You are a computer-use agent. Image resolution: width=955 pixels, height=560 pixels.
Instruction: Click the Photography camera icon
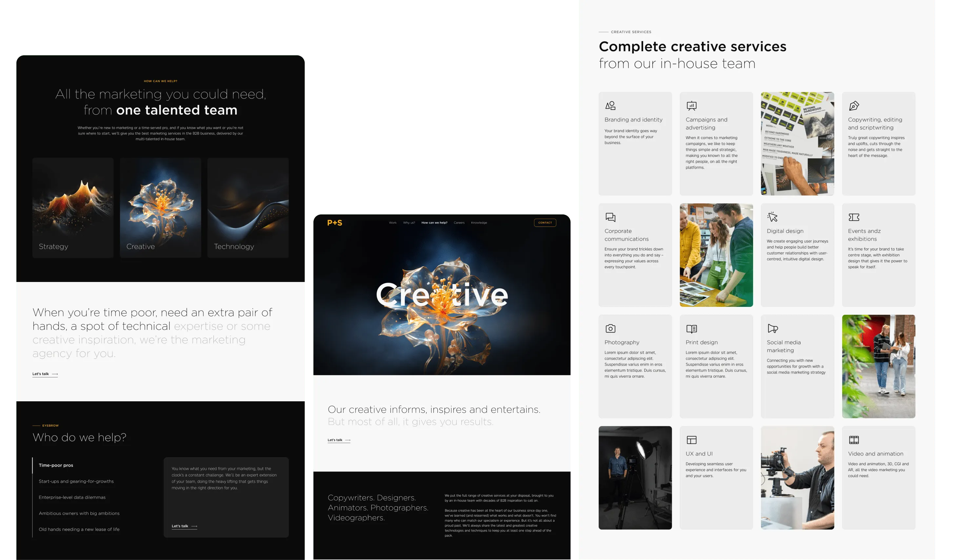coord(610,329)
